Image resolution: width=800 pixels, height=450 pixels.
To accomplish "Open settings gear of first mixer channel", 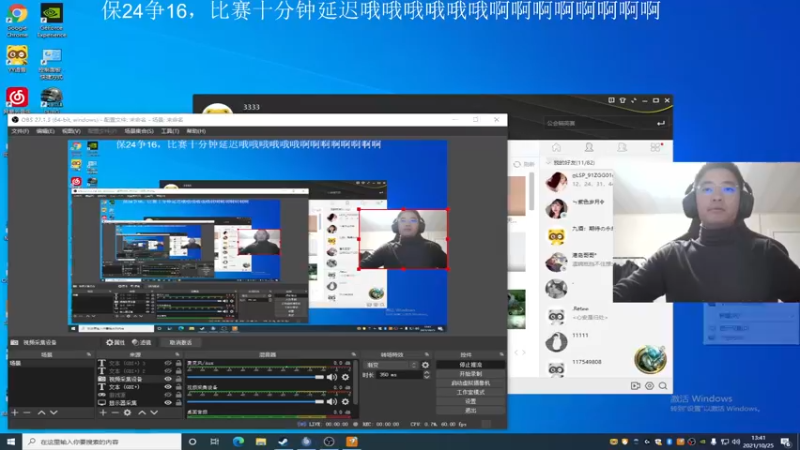I will (x=345, y=377).
